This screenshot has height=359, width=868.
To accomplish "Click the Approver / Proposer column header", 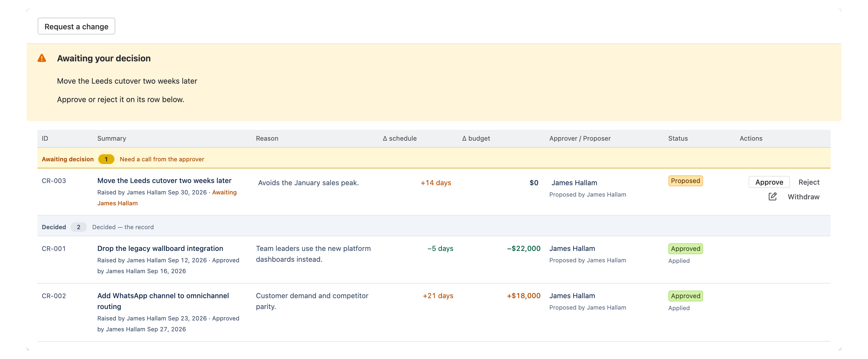I will pos(580,138).
